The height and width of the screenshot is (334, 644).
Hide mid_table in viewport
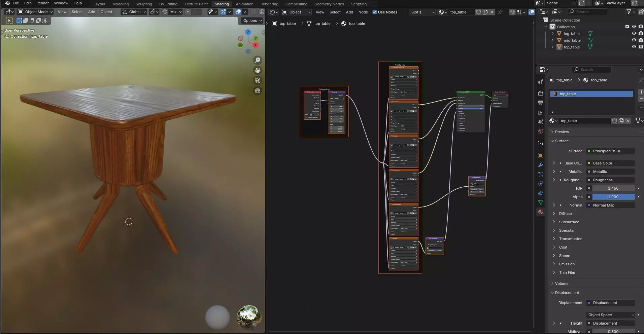point(634,40)
